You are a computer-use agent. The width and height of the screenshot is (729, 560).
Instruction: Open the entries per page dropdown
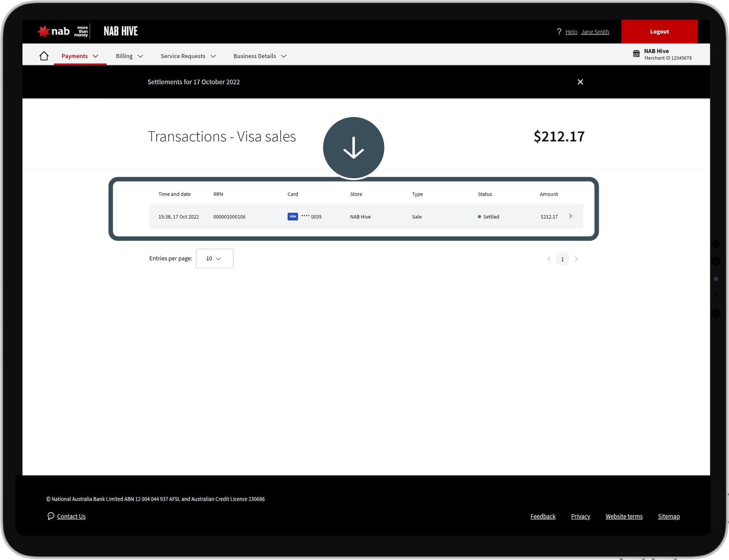click(214, 258)
